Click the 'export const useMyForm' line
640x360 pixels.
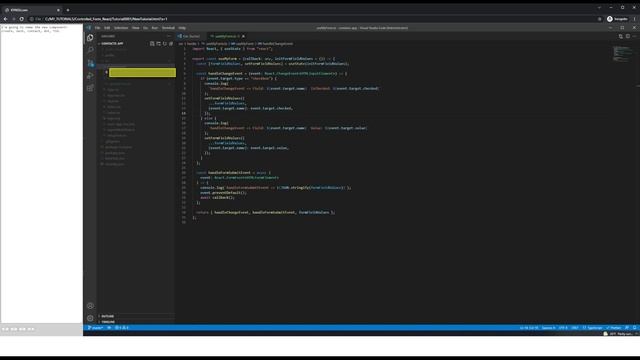[263, 59]
